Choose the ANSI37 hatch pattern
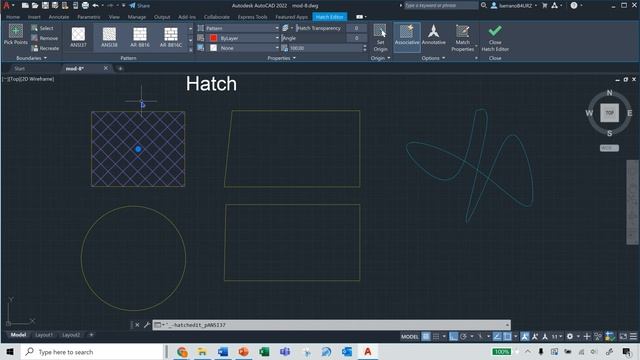The image size is (640, 360). (x=78, y=37)
